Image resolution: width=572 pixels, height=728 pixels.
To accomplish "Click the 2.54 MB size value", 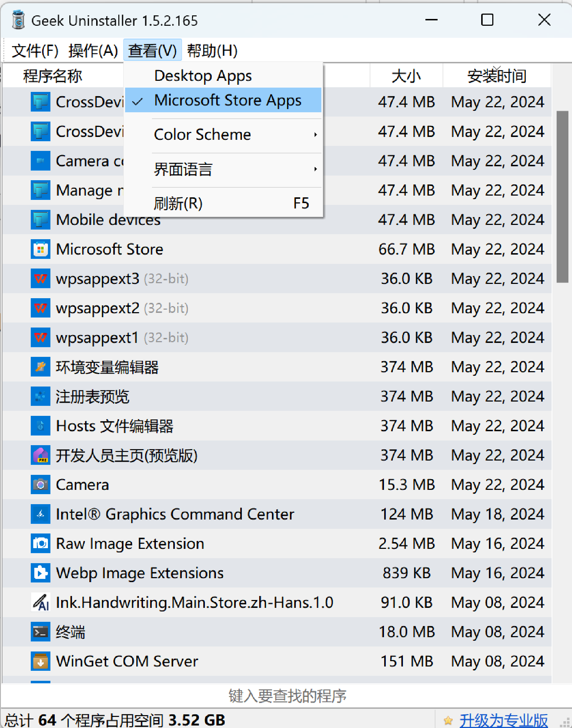I will [406, 543].
